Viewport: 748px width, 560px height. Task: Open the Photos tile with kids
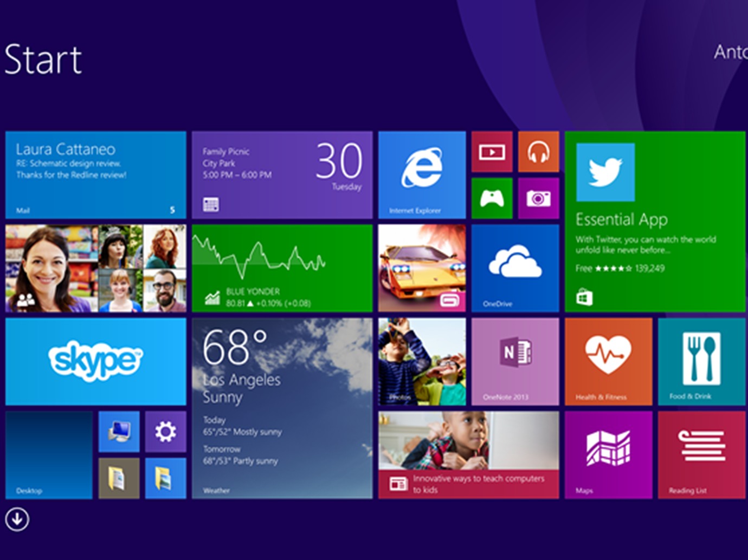point(422,361)
